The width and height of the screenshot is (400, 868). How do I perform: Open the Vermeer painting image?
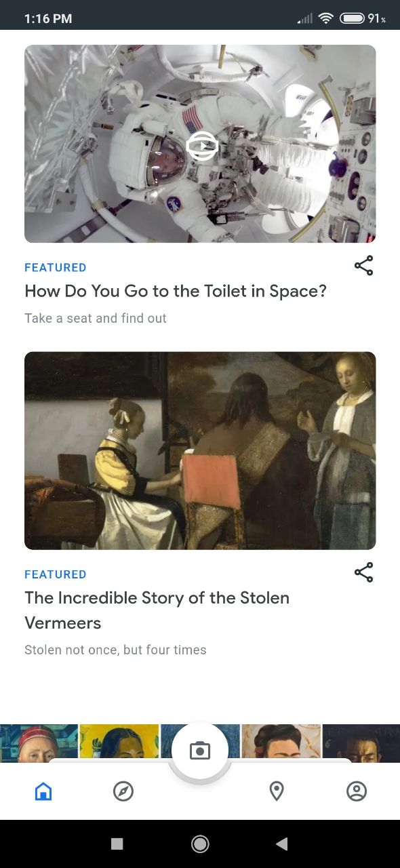point(200,450)
